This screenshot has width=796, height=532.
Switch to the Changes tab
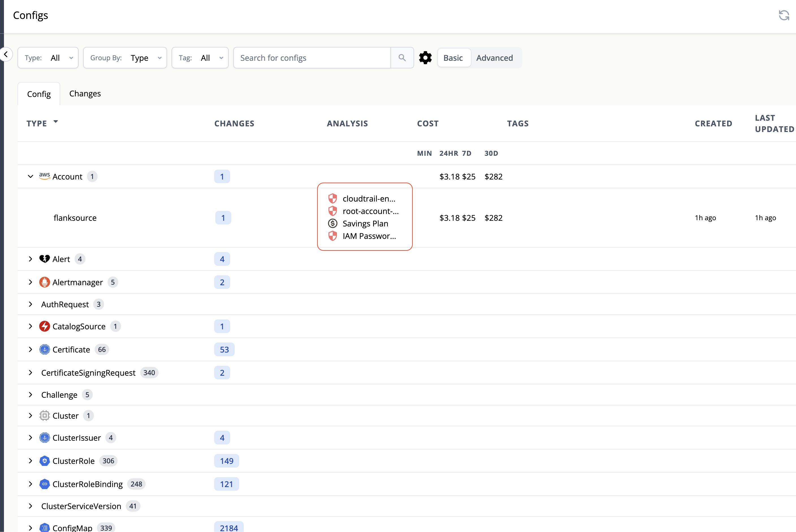point(85,93)
